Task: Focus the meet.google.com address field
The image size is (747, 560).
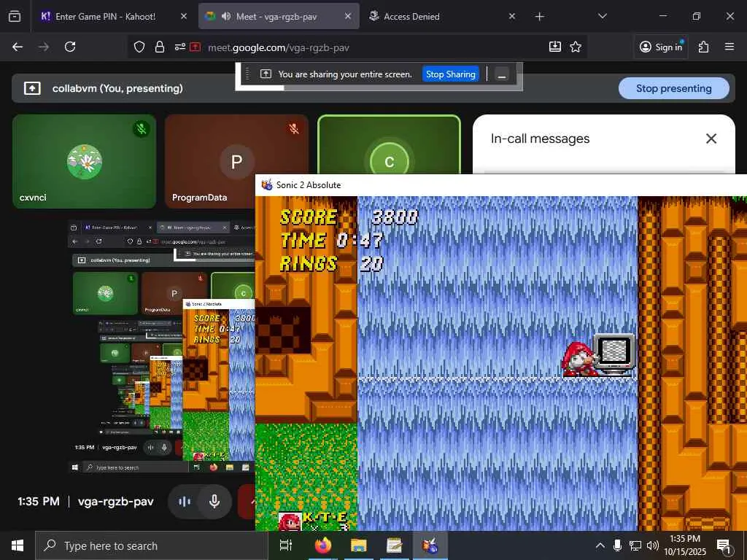Action: pyautogui.click(x=279, y=47)
